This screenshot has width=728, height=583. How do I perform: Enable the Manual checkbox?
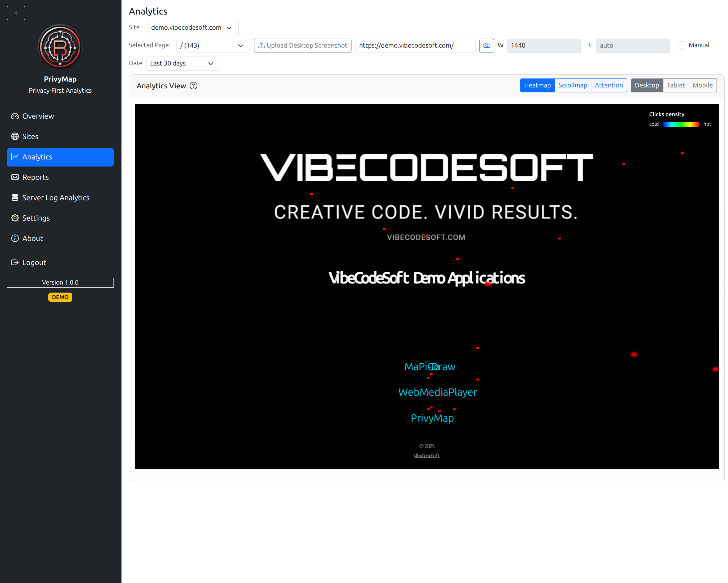point(681,45)
